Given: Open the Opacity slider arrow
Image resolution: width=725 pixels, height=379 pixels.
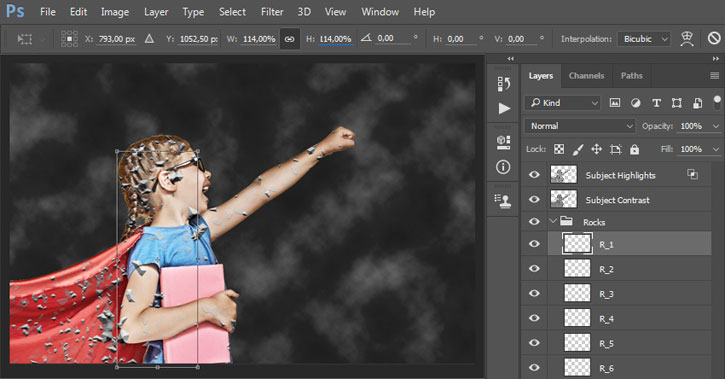Looking at the screenshot, I should coord(716,126).
